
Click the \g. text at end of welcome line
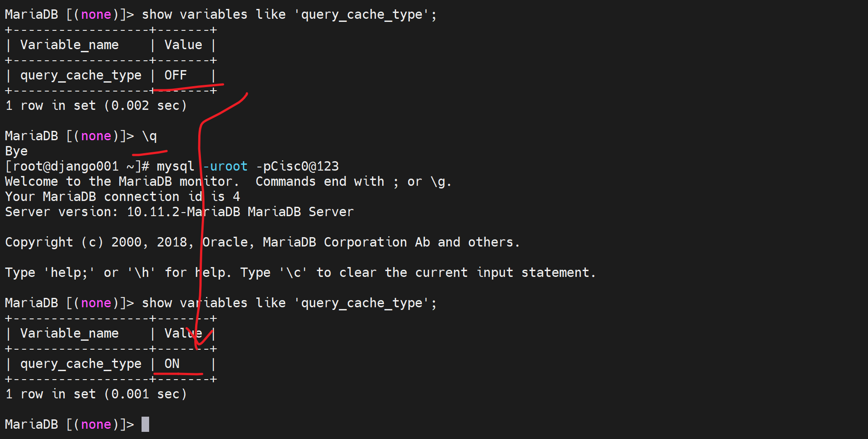[x=441, y=181]
